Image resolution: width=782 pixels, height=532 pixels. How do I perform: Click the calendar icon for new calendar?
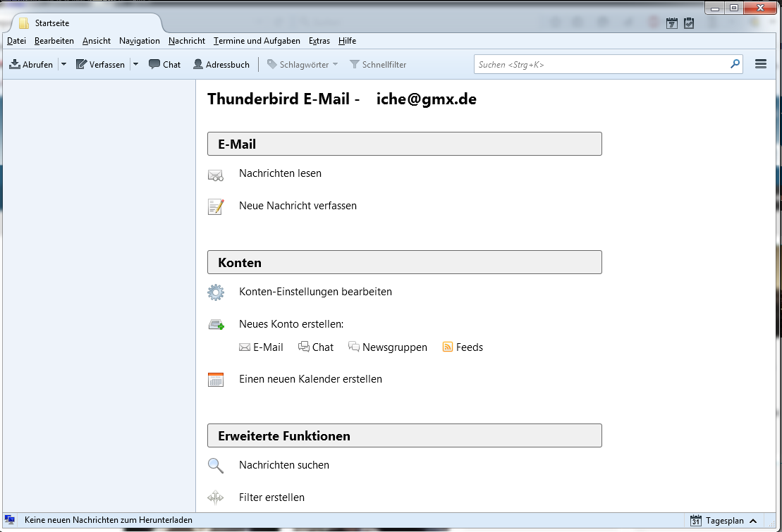pyautogui.click(x=216, y=379)
